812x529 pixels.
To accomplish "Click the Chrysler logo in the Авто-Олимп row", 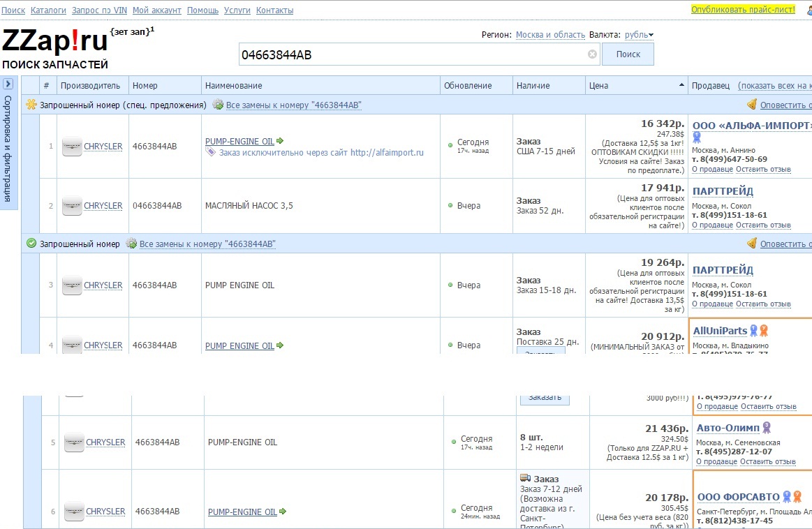I will point(74,442).
